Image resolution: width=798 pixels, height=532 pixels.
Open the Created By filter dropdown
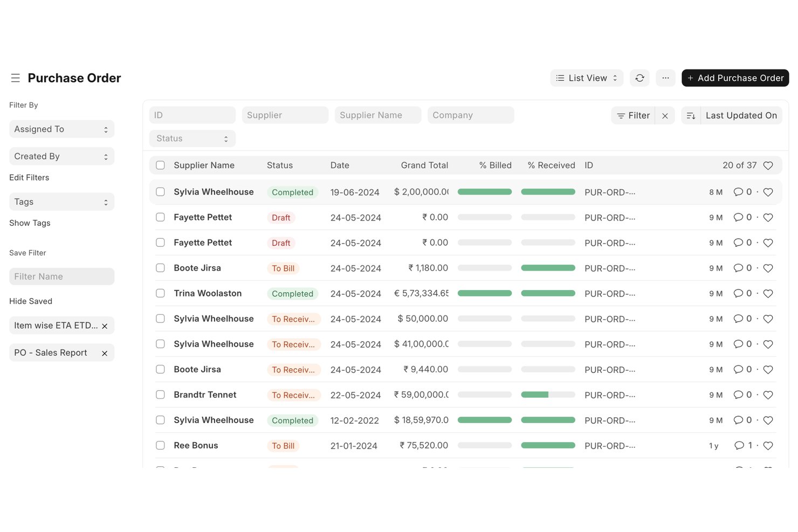click(61, 156)
